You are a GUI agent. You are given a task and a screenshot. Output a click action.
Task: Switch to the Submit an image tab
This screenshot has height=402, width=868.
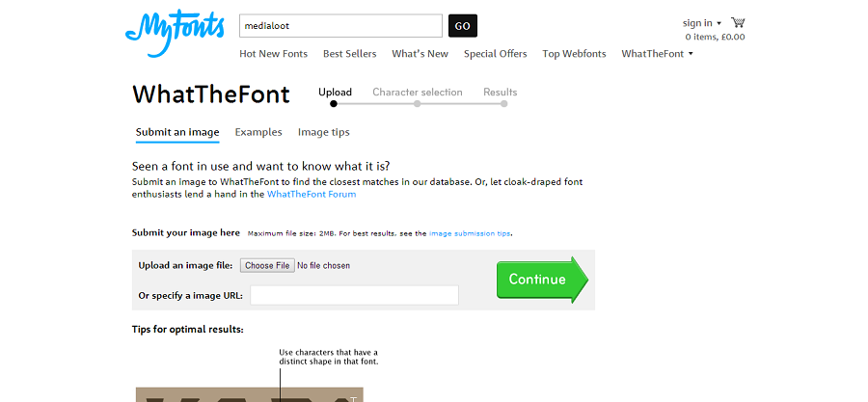click(x=177, y=132)
